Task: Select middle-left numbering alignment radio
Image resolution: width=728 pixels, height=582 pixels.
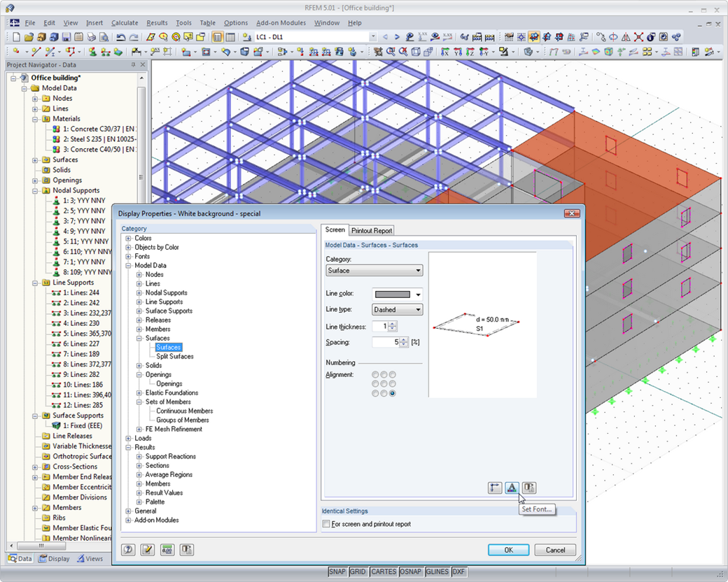Action: click(375, 384)
